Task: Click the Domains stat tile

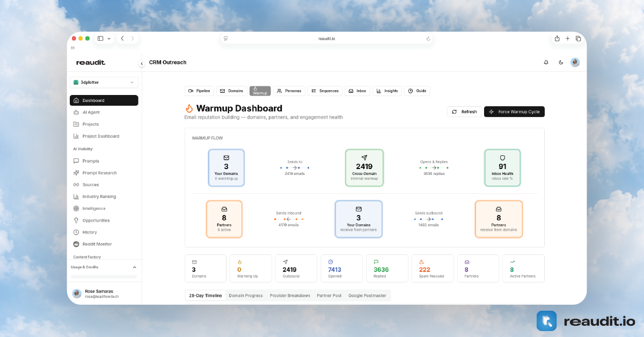Action: click(206, 268)
